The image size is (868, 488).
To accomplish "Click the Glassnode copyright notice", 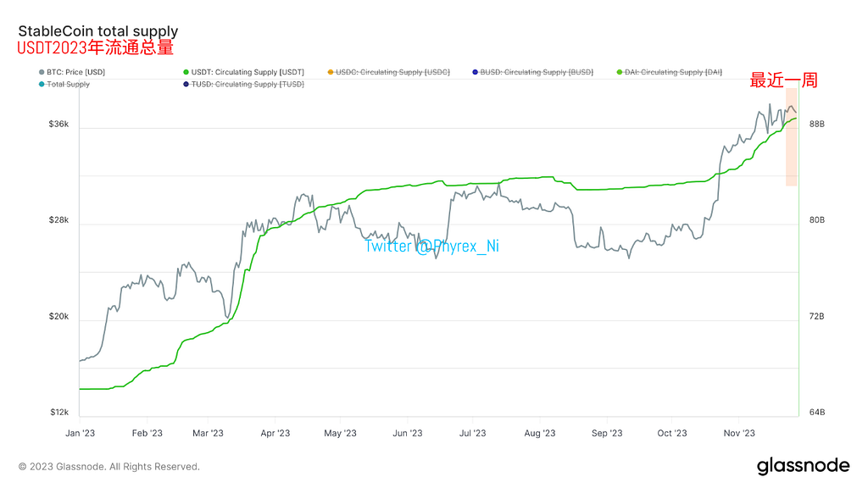I will click(109, 467).
